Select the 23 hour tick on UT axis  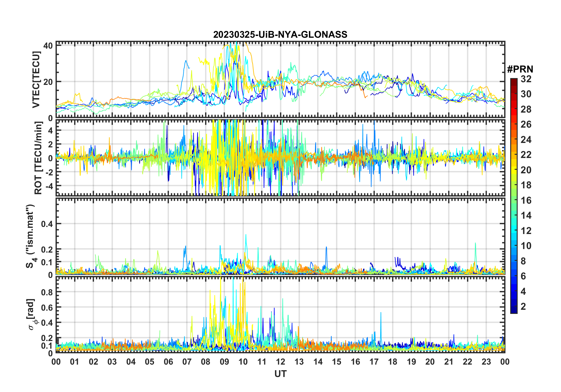click(x=486, y=362)
